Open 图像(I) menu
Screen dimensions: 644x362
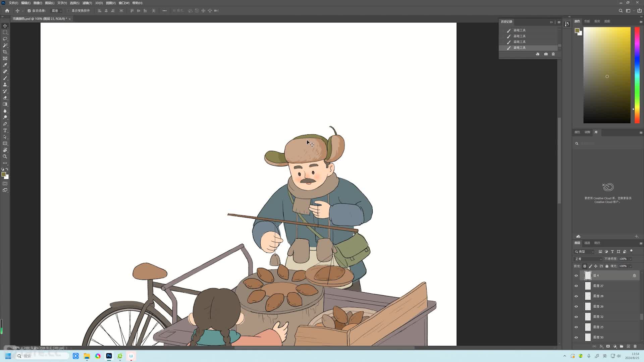point(38,3)
